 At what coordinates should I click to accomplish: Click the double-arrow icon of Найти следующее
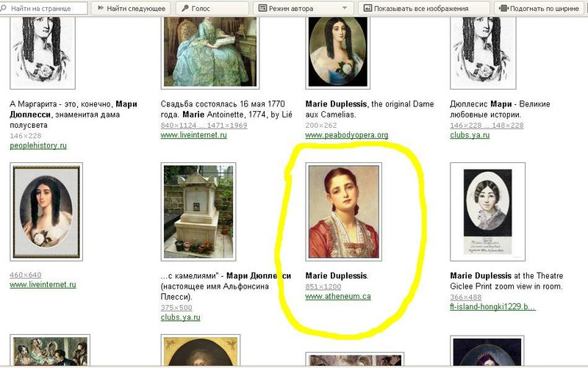tap(100, 8)
